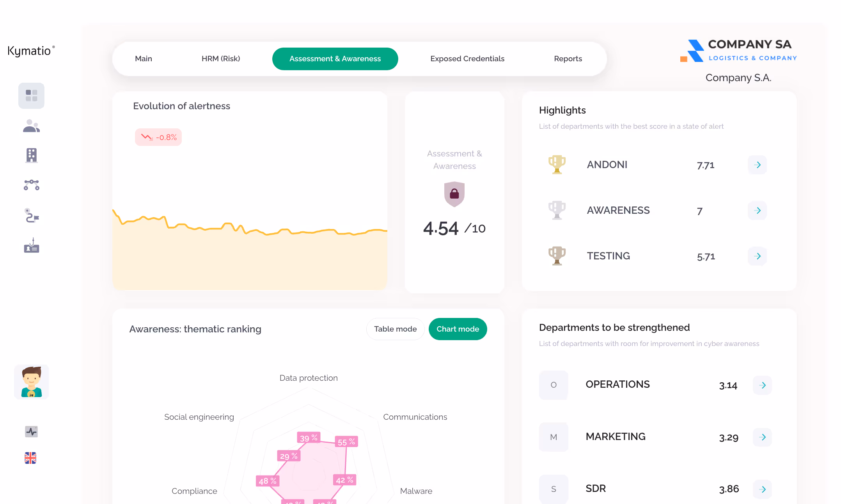
Task: Expand ANDONI department details arrow
Action: tap(757, 165)
